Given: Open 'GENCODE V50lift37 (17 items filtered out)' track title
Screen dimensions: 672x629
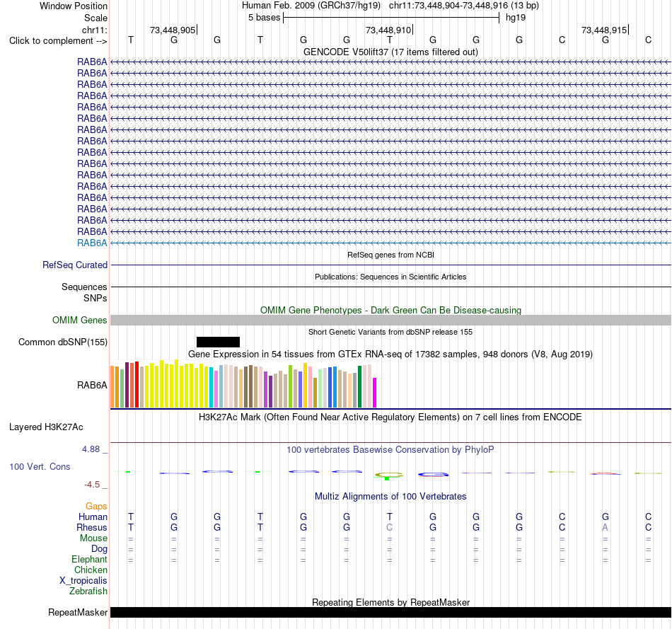Looking at the screenshot, I should click(x=390, y=52).
